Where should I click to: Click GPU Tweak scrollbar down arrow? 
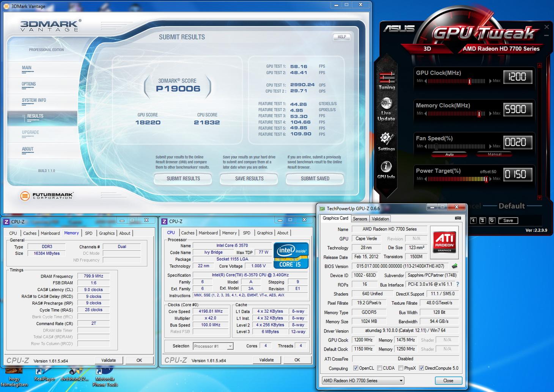[540, 198]
